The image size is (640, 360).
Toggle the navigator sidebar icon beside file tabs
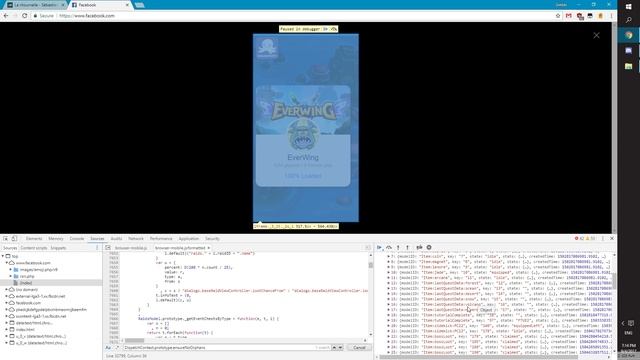[x=108, y=248]
